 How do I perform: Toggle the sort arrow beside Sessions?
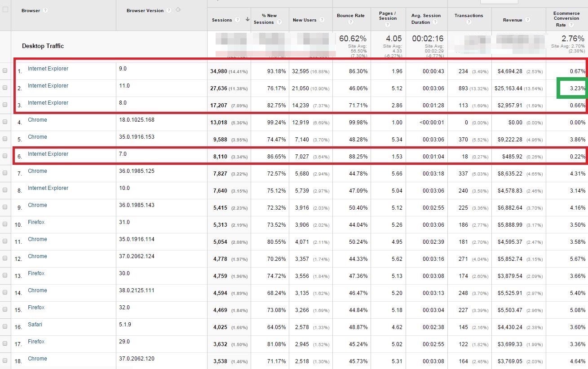click(x=247, y=20)
